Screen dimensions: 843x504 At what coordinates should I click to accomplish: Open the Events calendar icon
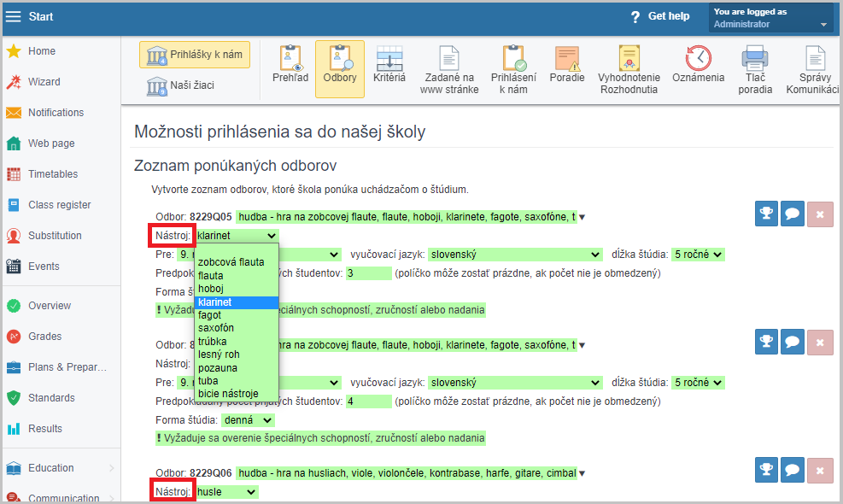(14, 267)
